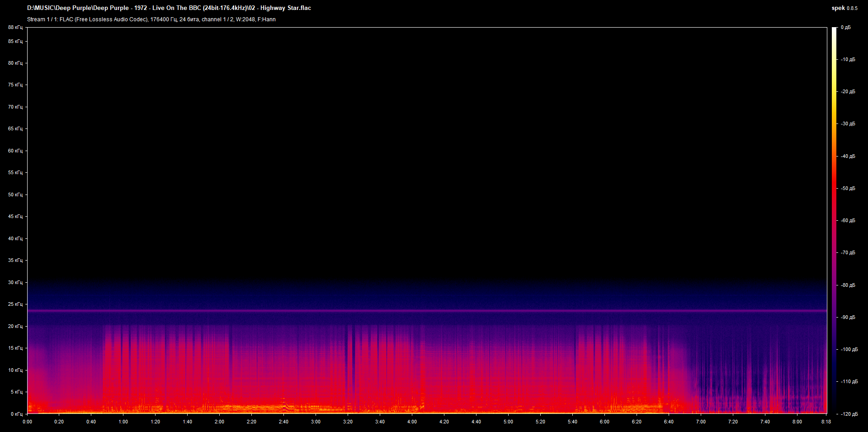Select the 20 кГц frequency label
Image resolution: width=868 pixels, height=432 pixels.
15,326
